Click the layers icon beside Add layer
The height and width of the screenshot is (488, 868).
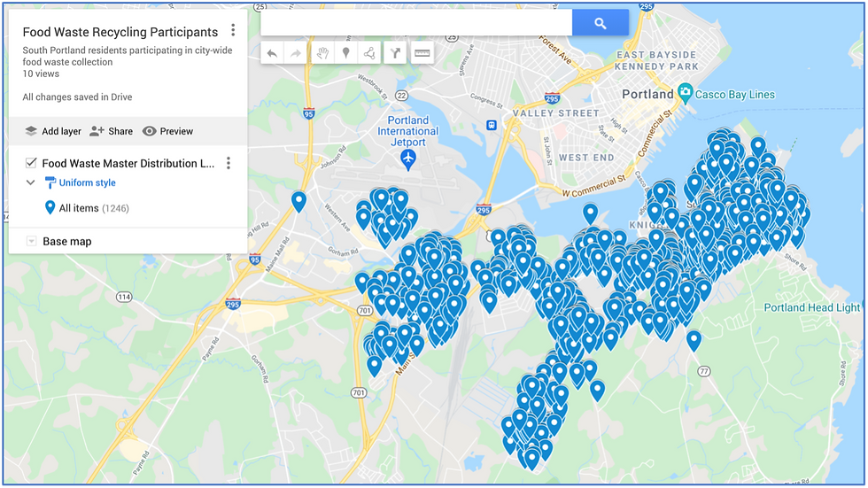point(31,131)
